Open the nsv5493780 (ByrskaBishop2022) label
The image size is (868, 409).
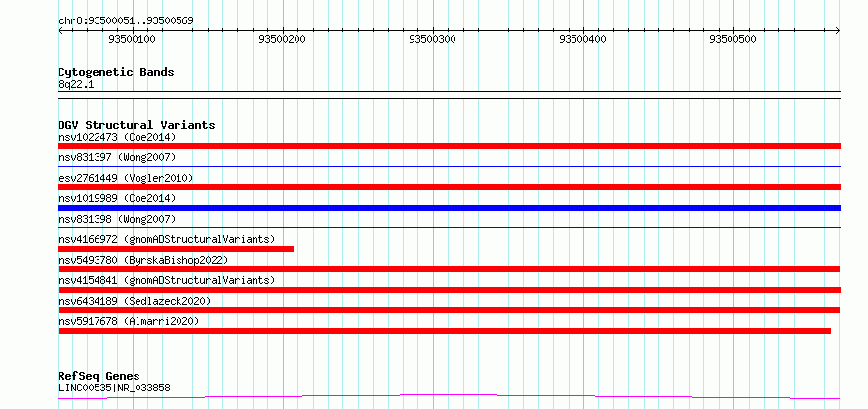pos(143,260)
